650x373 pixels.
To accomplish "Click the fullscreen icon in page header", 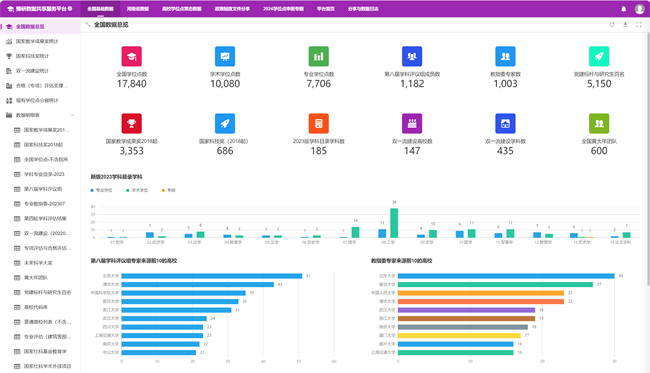I will tap(638, 25).
